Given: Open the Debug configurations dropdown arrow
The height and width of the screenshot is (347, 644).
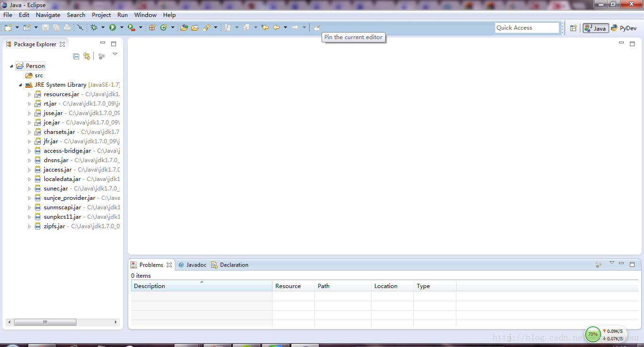Looking at the screenshot, I should (x=103, y=28).
